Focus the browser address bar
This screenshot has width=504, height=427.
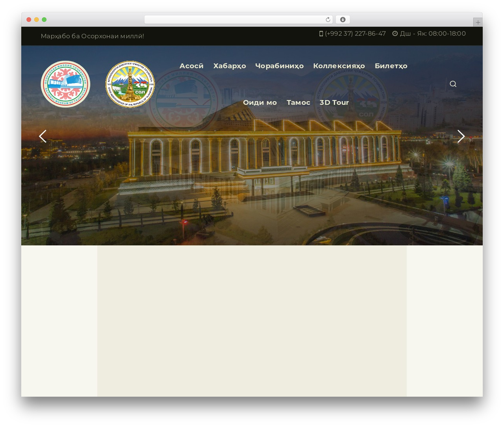tap(239, 20)
